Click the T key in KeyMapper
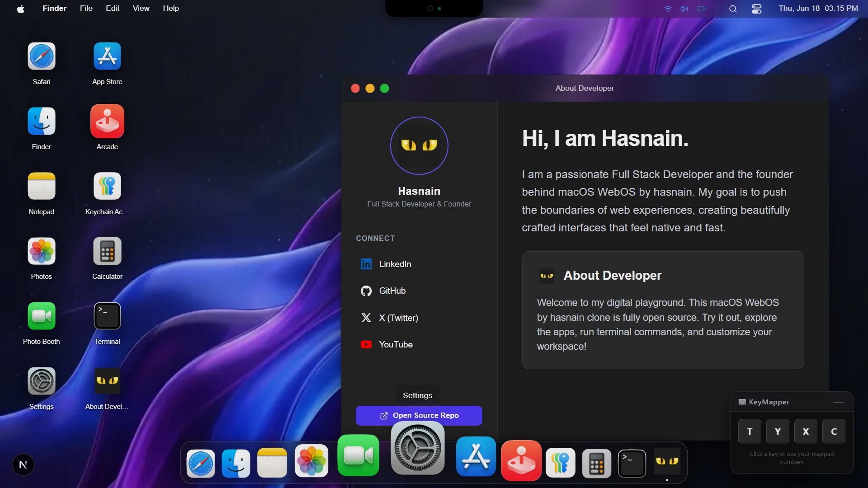Screen dimensions: 868x488 click(x=750, y=432)
